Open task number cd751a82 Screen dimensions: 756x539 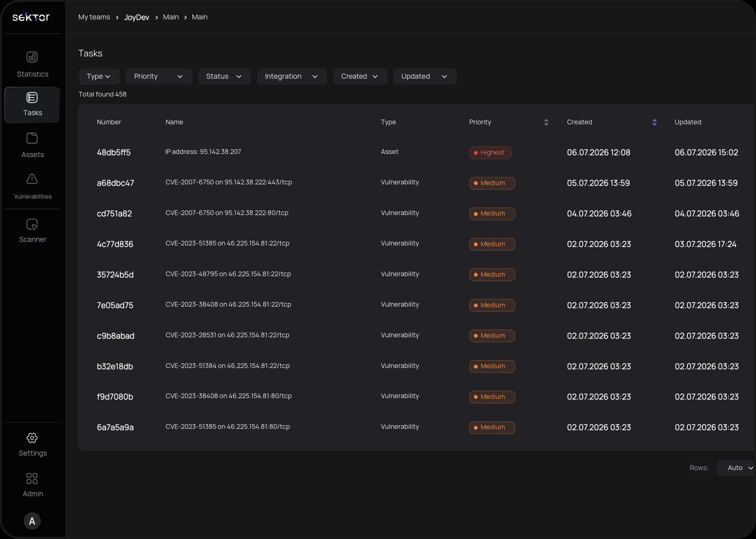114,214
